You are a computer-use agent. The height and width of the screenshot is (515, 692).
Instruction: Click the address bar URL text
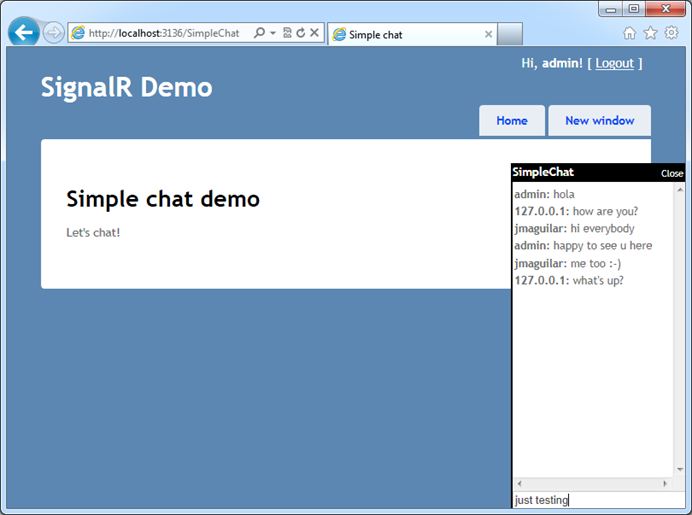click(164, 33)
